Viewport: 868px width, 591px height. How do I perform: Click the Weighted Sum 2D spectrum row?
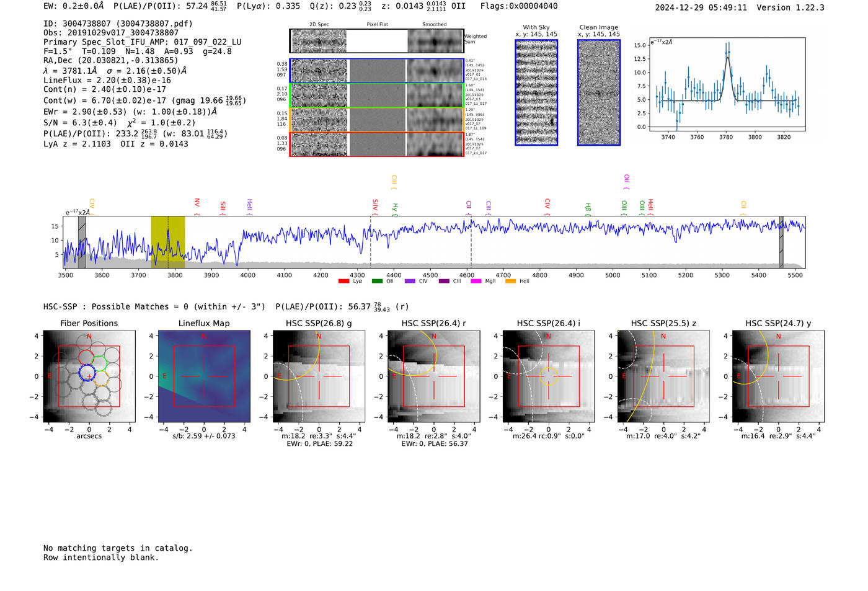(376, 41)
